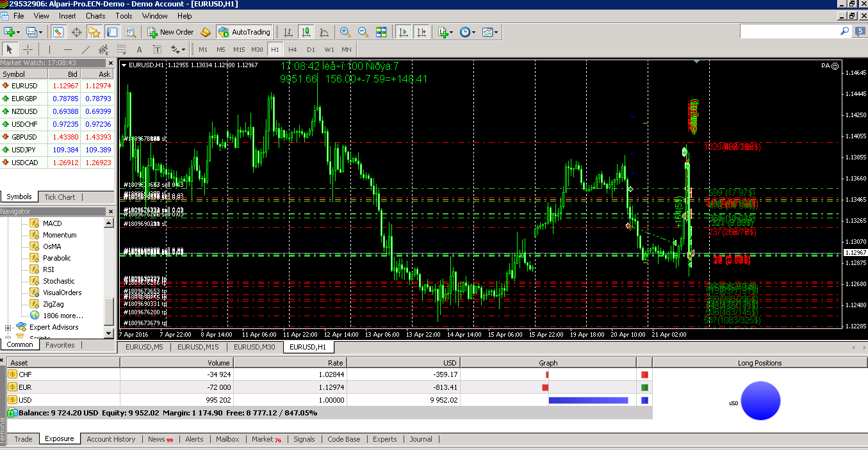This screenshot has height=450, width=868.
Task: Open the Charts menu
Action: tap(95, 15)
